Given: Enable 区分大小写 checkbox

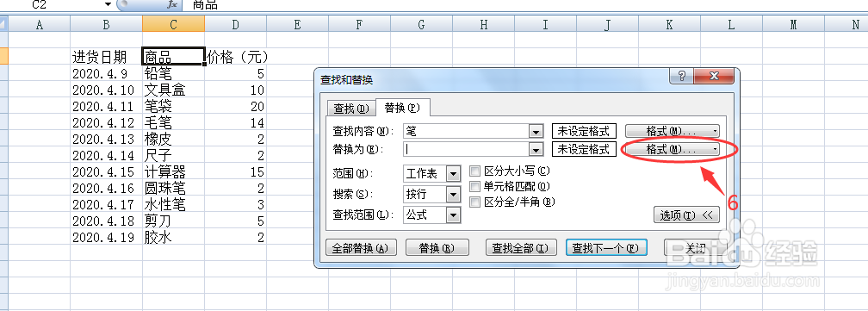Looking at the screenshot, I should click(474, 171).
